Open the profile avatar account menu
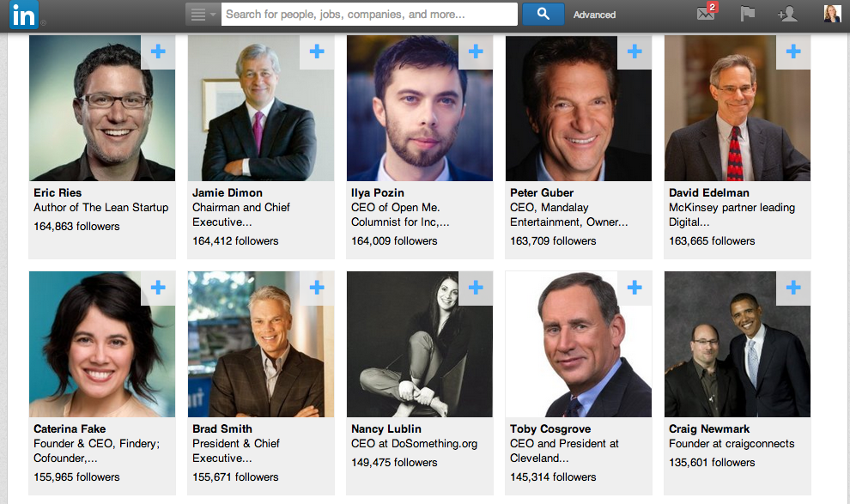This screenshot has width=850, height=504. pyautogui.click(x=832, y=14)
